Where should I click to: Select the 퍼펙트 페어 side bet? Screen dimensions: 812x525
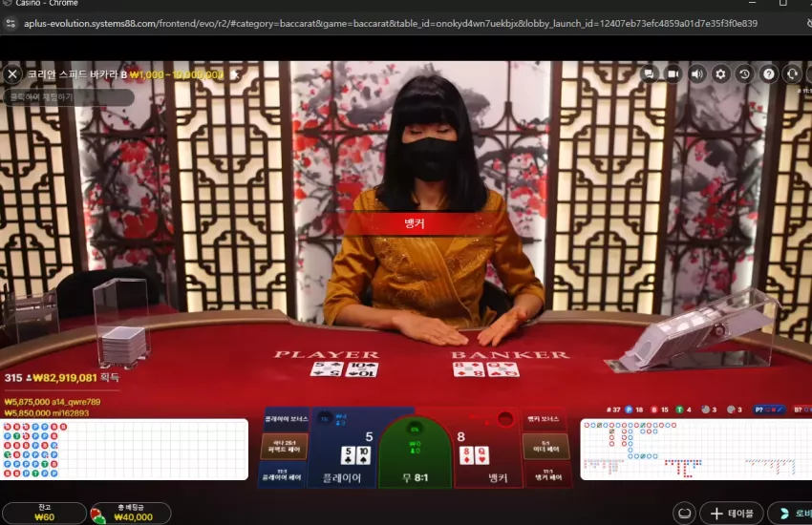coord(284,447)
